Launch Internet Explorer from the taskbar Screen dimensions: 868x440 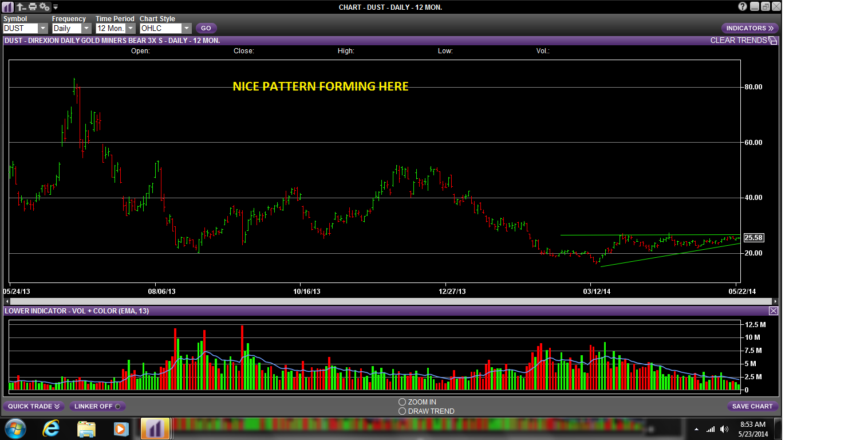[x=52, y=429]
